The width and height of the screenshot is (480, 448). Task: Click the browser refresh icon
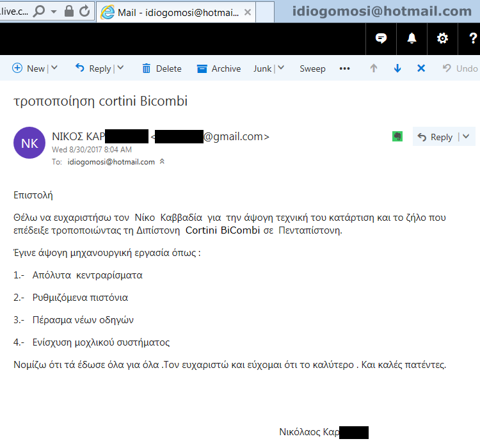[84, 11]
